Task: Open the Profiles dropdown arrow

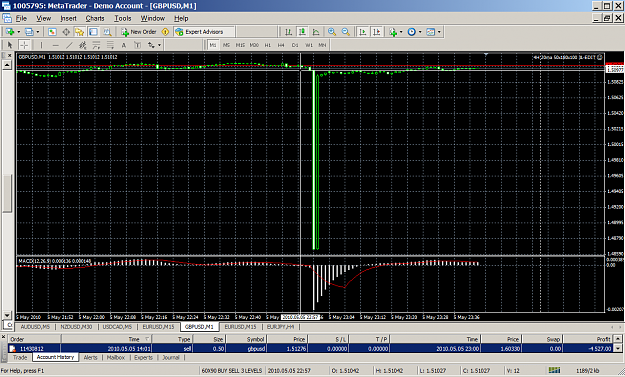Action: click(x=38, y=32)
